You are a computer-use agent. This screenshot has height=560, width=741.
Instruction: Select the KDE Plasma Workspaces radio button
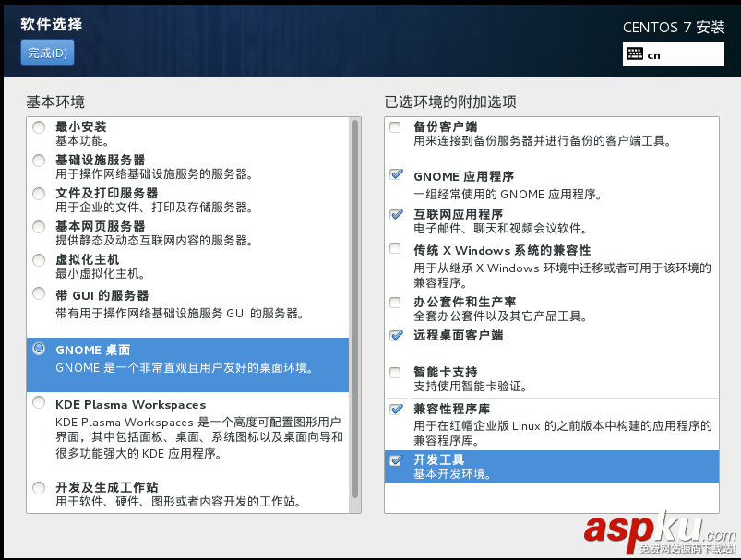coord(39,402)
